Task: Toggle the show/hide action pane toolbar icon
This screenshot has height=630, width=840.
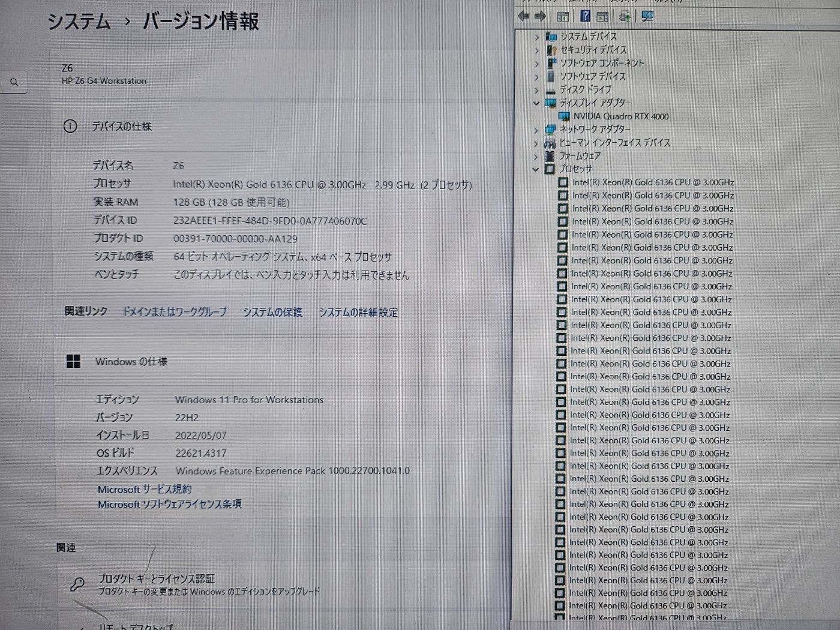Action: pos(602,17)
